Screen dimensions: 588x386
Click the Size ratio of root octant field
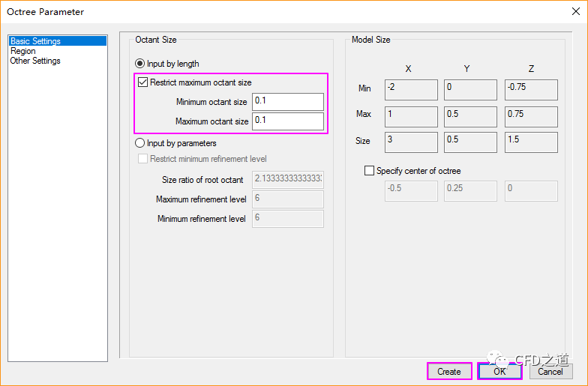point(288,180)
